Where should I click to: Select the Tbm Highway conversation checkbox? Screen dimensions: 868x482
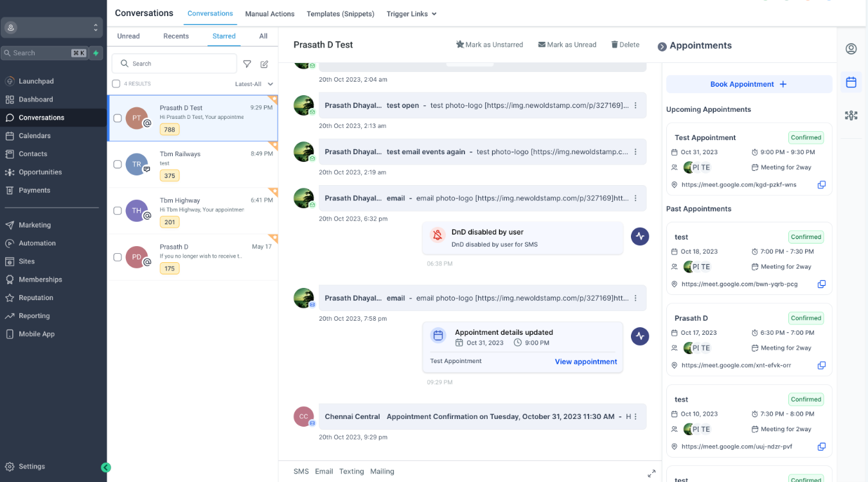(x=118, y=211)
